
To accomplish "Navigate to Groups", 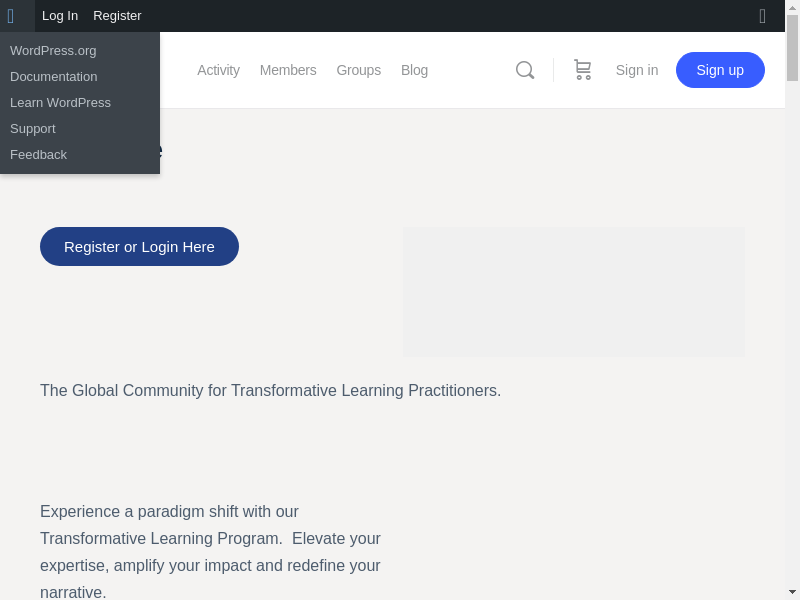I will (x=358, y=70).
